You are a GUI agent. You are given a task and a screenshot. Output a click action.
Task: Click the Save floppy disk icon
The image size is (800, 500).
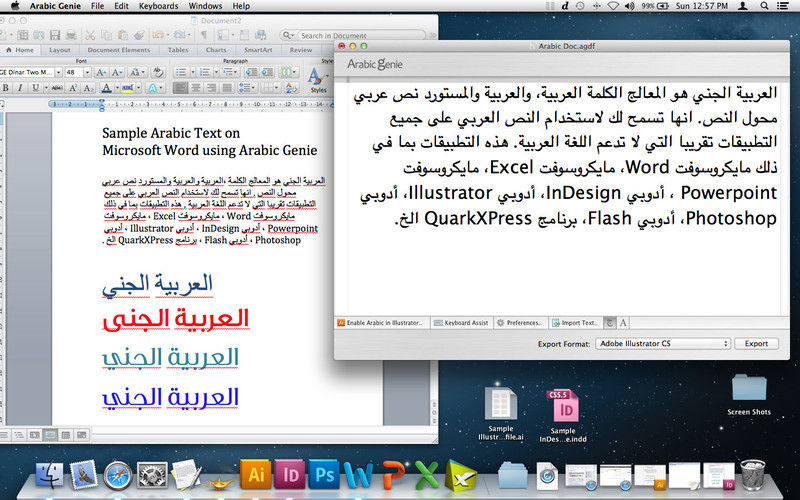coord(55,35)
